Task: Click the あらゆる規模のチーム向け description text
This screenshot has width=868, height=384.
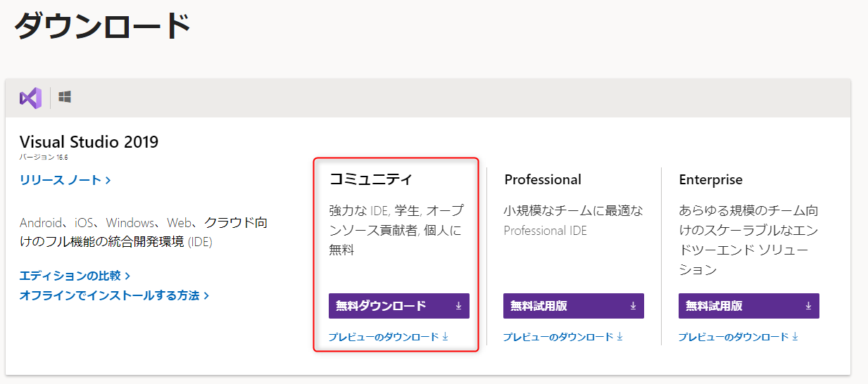Action: (748, 240)
